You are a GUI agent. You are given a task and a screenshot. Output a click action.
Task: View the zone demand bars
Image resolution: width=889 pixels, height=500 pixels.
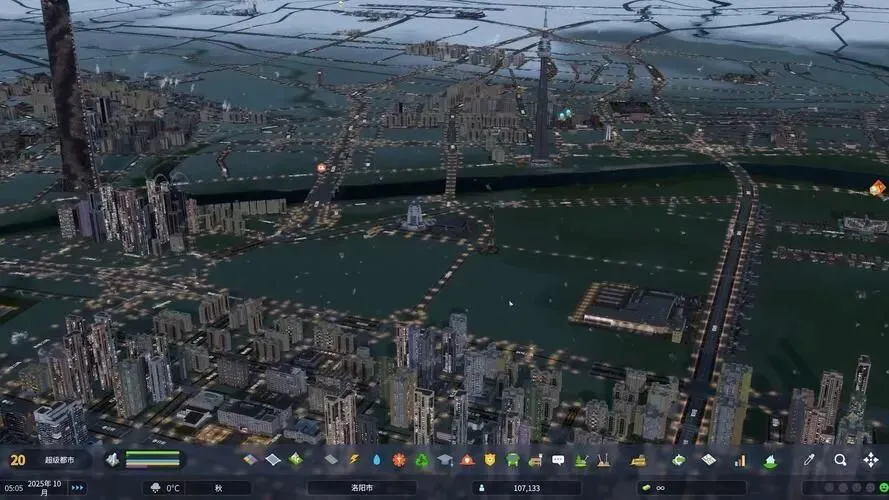153,460
